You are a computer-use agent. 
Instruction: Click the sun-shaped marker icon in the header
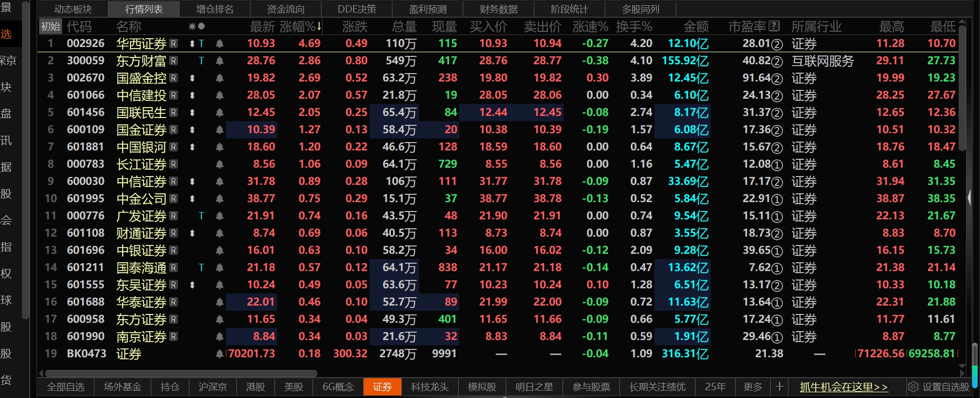click(192, 27)
